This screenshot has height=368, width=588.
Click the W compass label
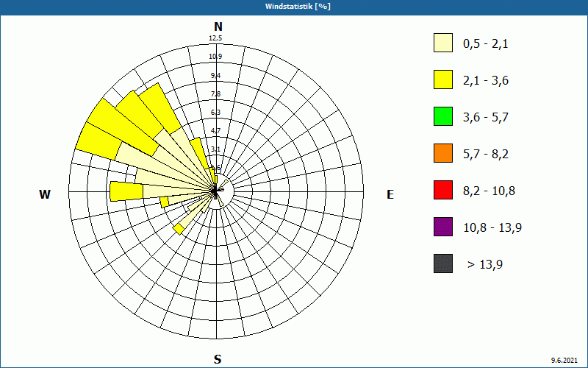45,194
